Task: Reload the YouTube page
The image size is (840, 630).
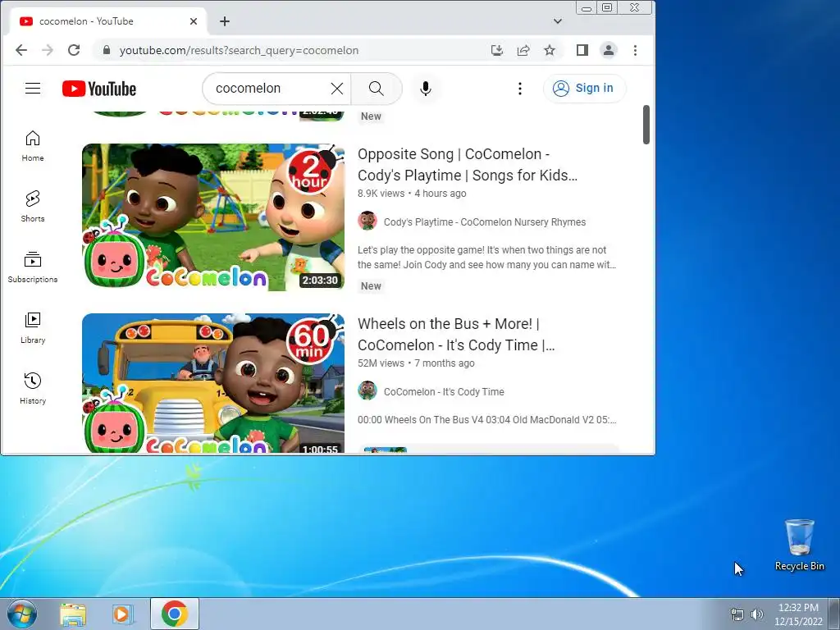Action: click(74, 50)
